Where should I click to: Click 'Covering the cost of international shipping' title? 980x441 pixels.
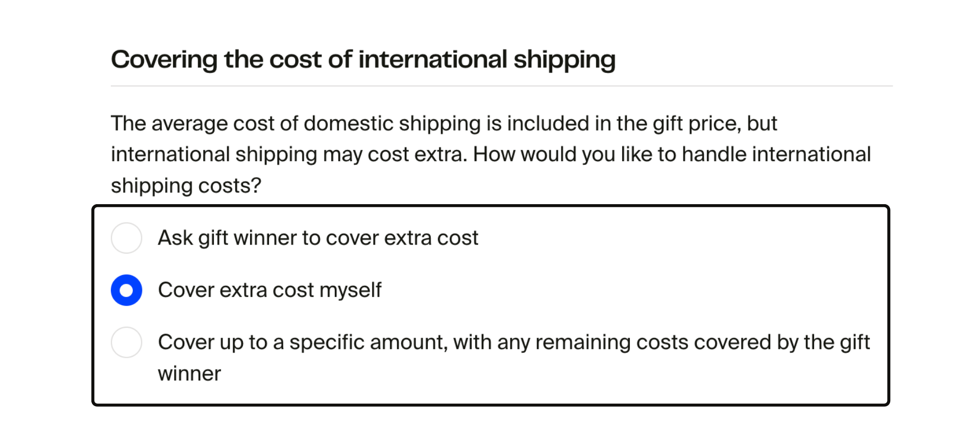[363, 59]
